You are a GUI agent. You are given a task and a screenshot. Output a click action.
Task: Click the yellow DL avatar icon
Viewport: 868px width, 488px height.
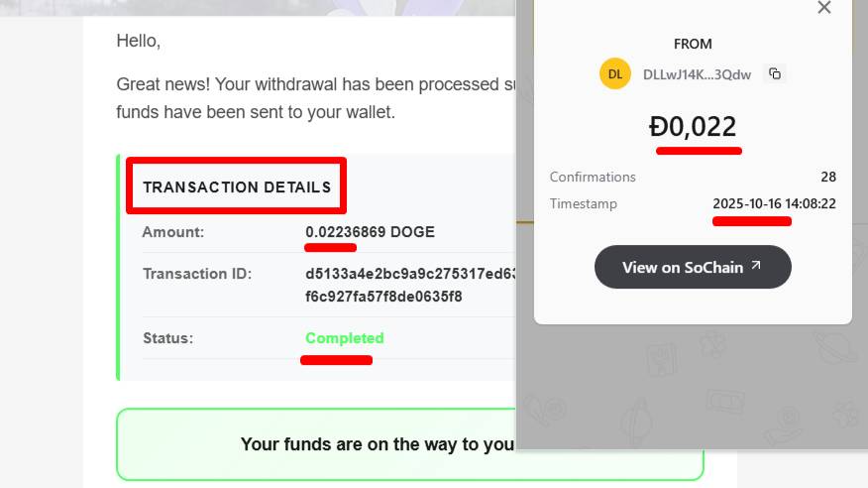point(615,73)
